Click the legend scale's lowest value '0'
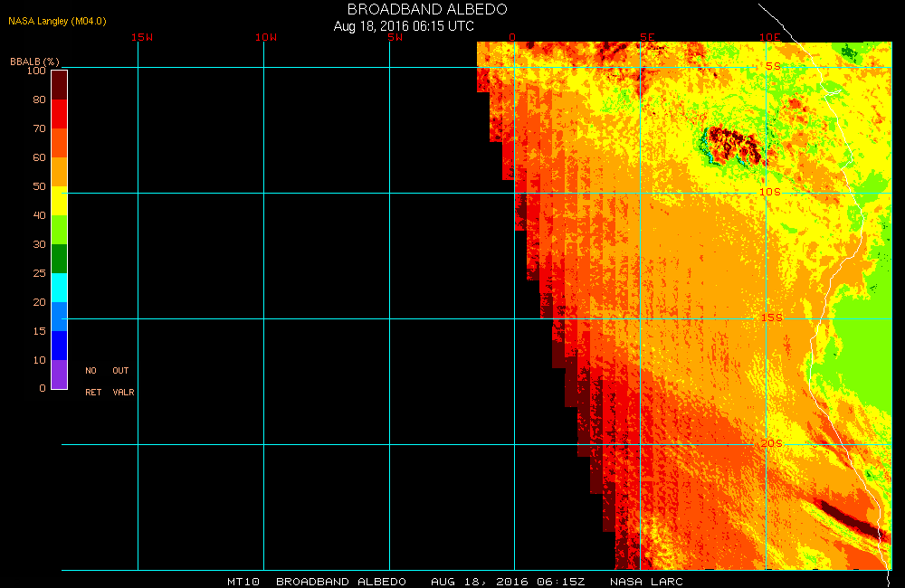Screen dimensions: 905x588 click(x=43, y=388)
